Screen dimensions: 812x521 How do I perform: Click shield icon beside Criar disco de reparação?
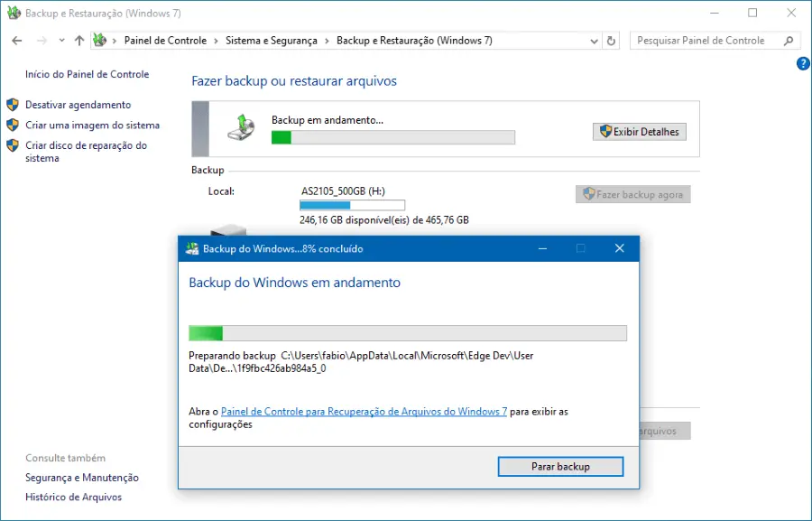pos(13,145)
